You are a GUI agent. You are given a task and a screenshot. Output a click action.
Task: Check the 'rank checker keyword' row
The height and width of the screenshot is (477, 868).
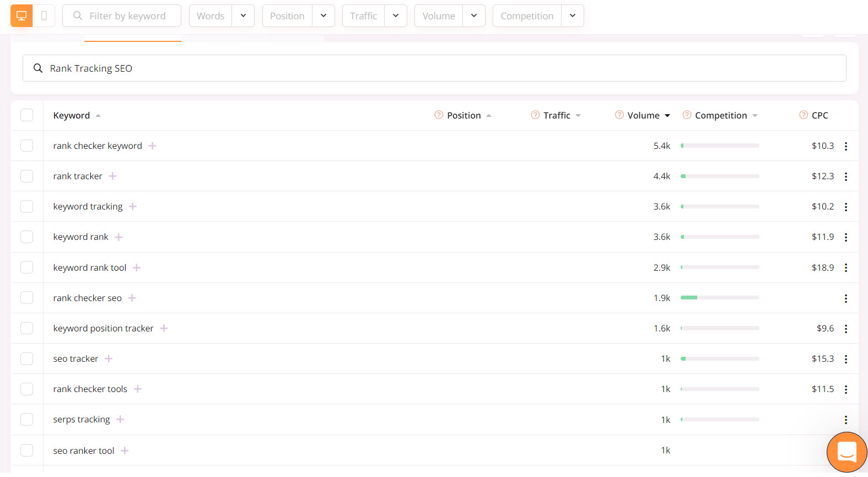[x=26, y=146]
